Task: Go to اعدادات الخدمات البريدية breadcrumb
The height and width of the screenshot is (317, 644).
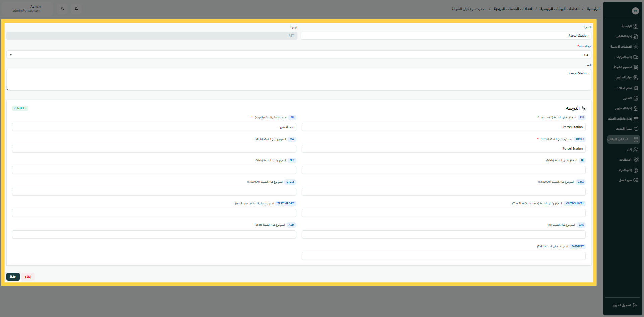Action: click(x=513, y=9)
